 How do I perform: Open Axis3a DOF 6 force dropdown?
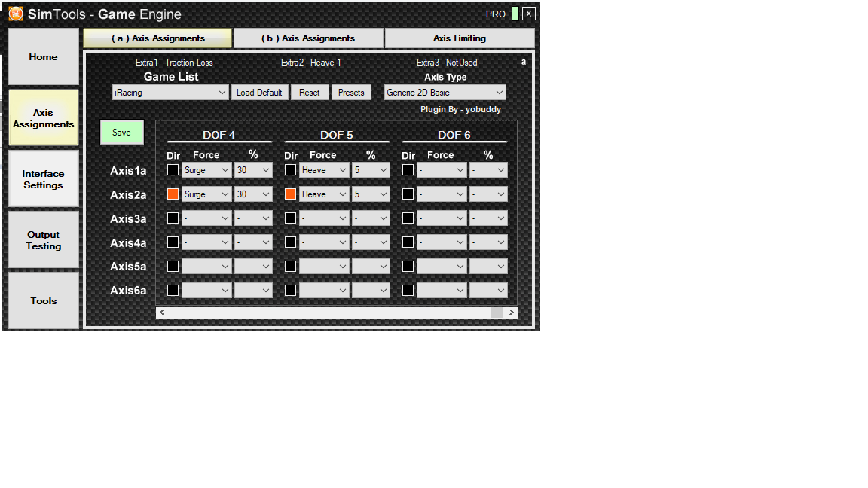click(x=442, y=218)
